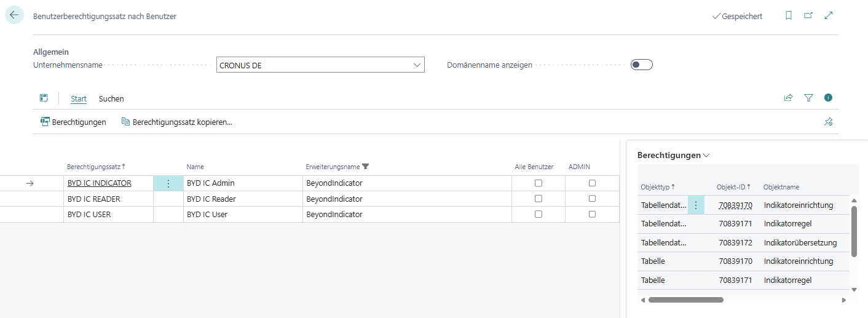This screenshot has width=868, height=318.
Task: Click the bookmark icon in header
Action: (x=789, y=16)
